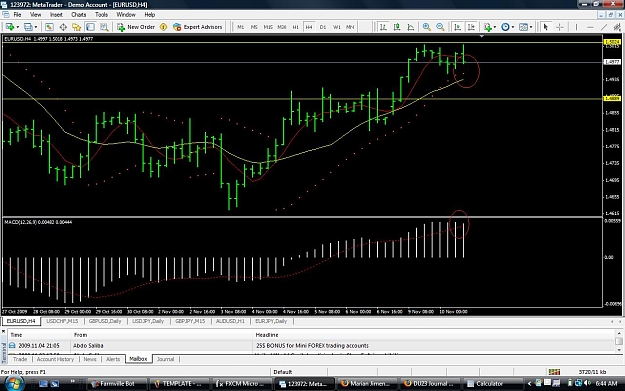Select the MN timeframe button
Viewport: 625px width, 391px height.
(x=350, y=27)
